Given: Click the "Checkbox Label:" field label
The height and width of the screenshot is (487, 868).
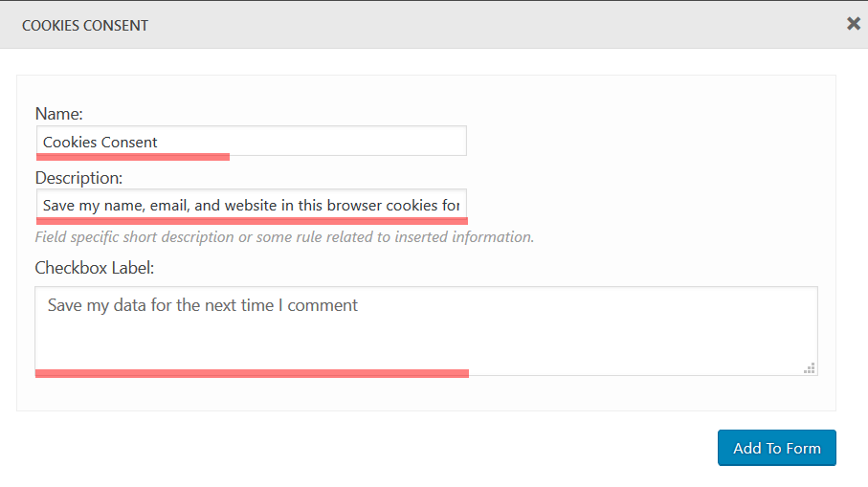Looking at the screenshot, I should 94,267.
